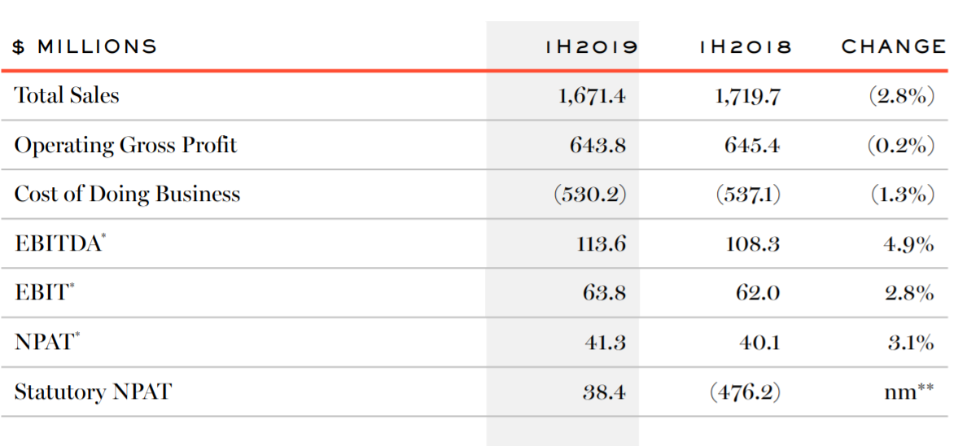This screenshot has height=446, width=980.
Task: Select the EBIT row label
Action: 44,292
